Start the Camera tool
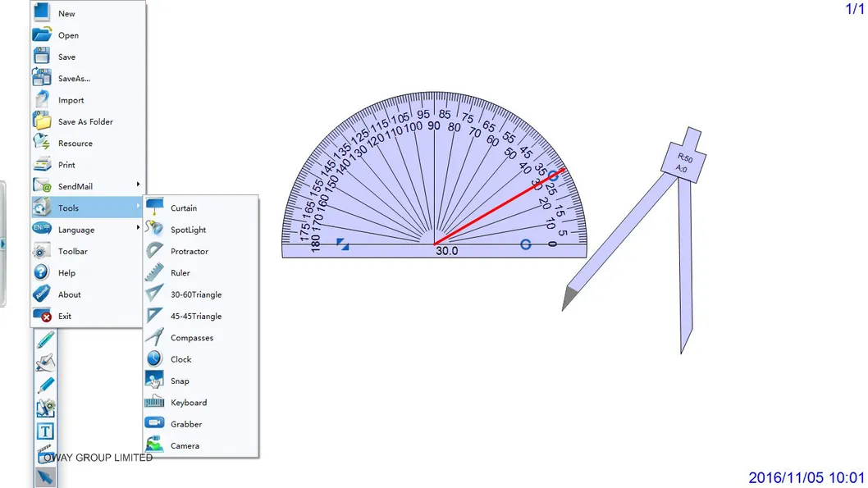 pos(185,446)
